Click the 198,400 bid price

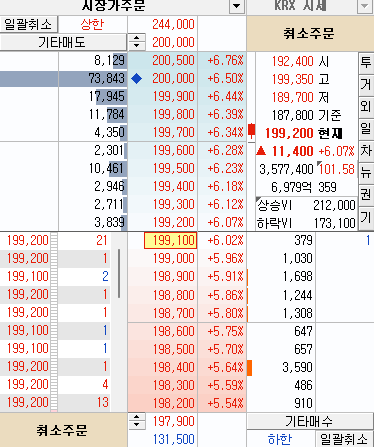(x=173, y=367)
